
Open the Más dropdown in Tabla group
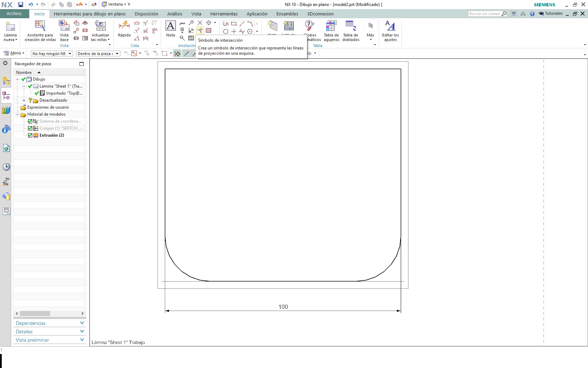point(371,31)
